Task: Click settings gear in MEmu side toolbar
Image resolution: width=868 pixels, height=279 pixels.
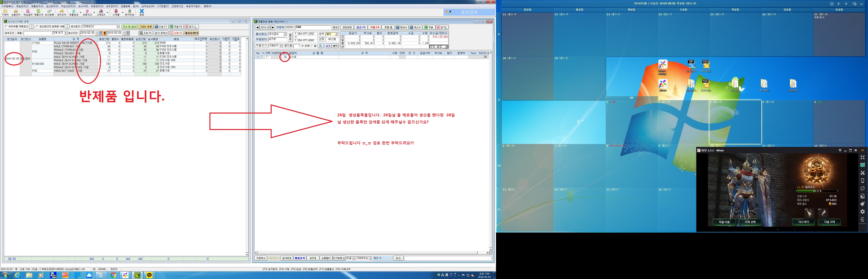Action: (862, 211)
